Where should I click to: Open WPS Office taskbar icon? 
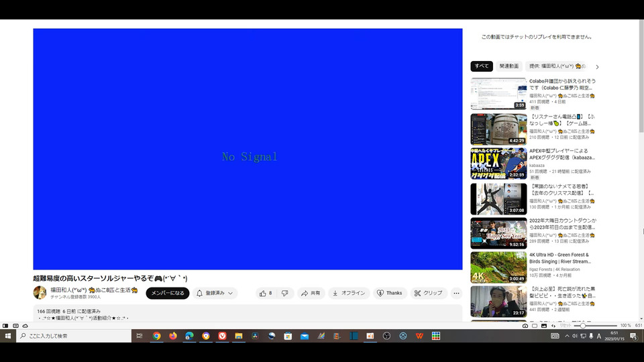pyautogui.click(x=419, y=336)
